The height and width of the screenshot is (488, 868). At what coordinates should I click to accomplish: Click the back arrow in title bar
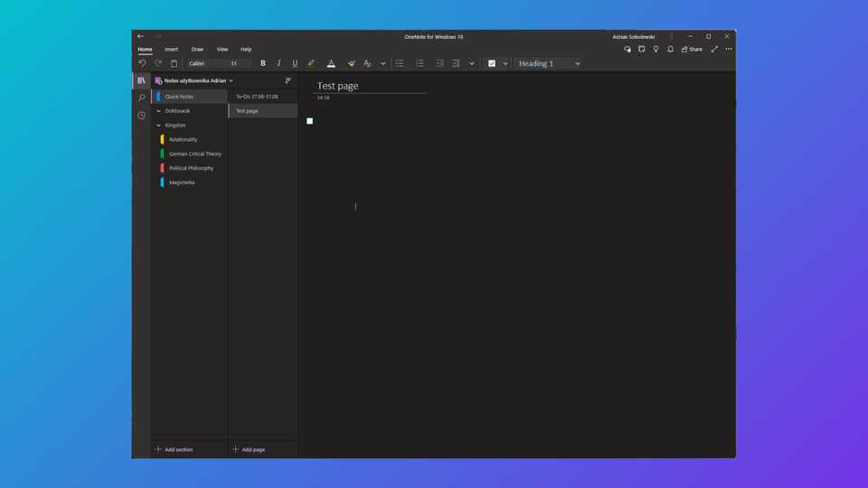[141, 36]
